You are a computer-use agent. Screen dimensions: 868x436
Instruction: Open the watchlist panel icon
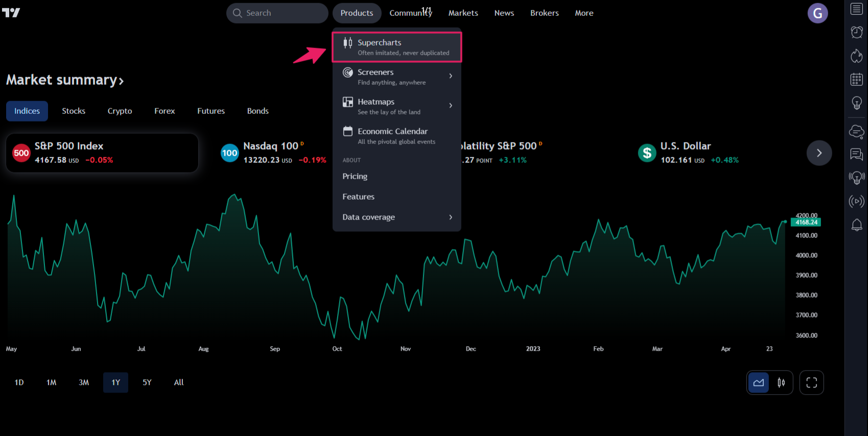857,9
